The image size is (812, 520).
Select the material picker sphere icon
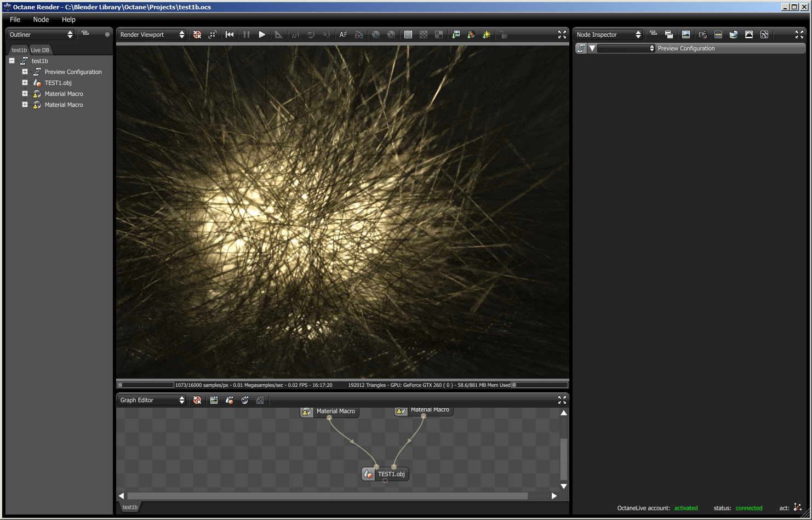click(x=311, y=35)
